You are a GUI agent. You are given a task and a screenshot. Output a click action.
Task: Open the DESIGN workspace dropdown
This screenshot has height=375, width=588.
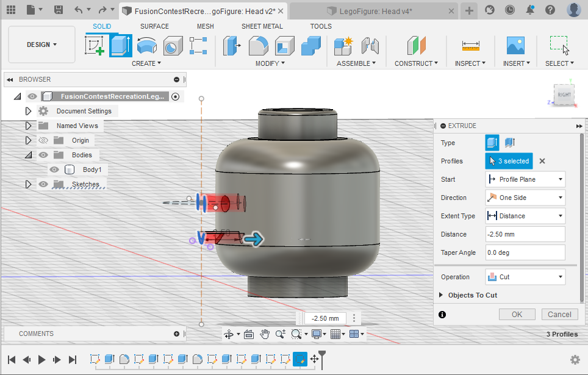[41, 45]
